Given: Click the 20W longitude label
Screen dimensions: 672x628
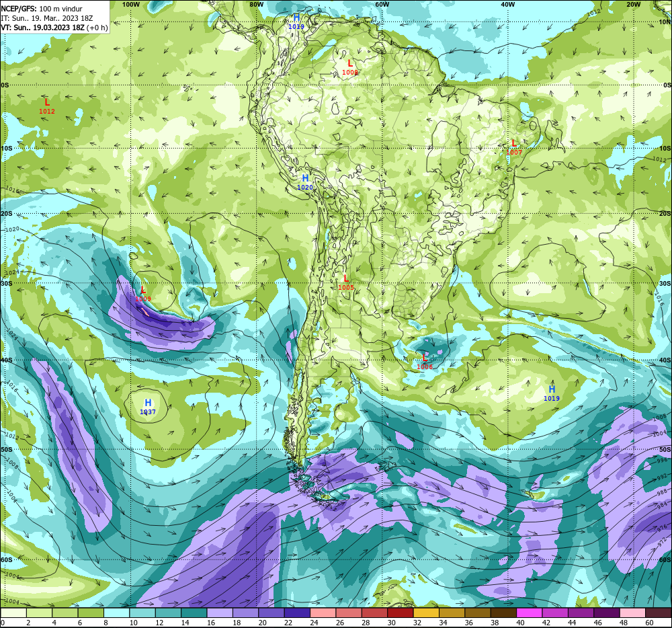Looking at the screenshot, I should point(633,4).
